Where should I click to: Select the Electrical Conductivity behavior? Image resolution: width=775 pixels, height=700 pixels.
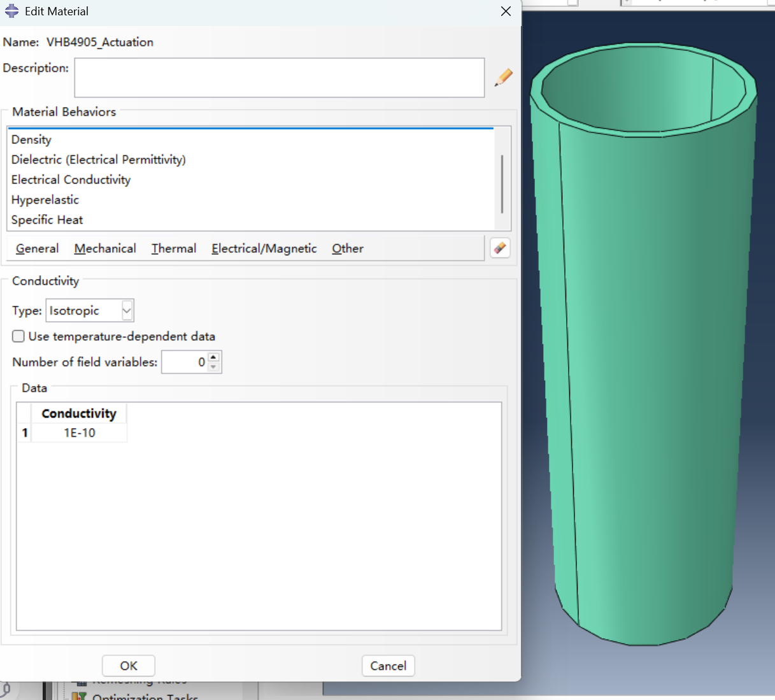coord(251,180)
